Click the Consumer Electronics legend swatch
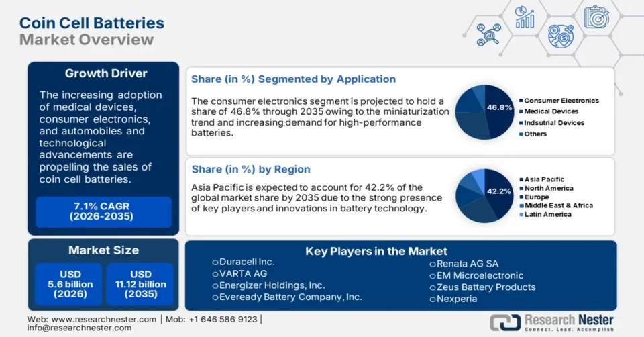 [520, 101]
